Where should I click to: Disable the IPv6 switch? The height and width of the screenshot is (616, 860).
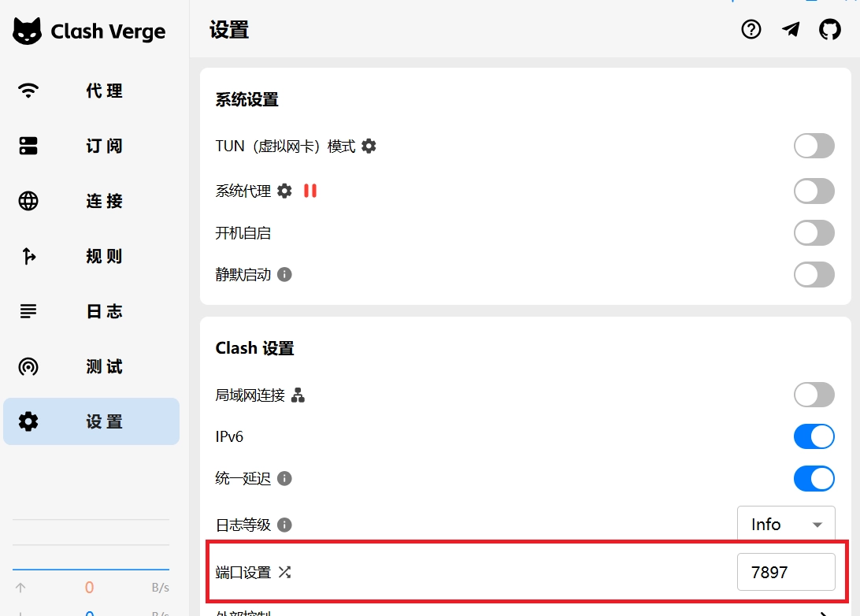pyautogui.click(x=814, y=436)
